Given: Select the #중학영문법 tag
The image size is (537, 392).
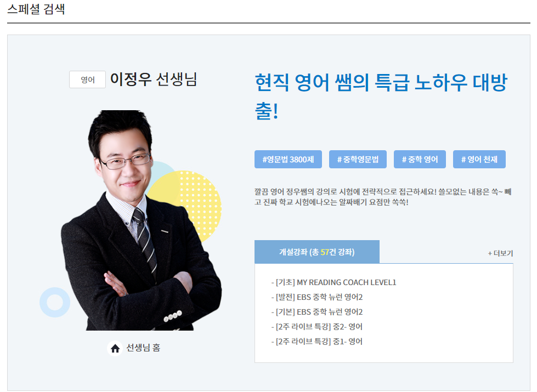Looking at the screenshot, I should pos(359,158).
